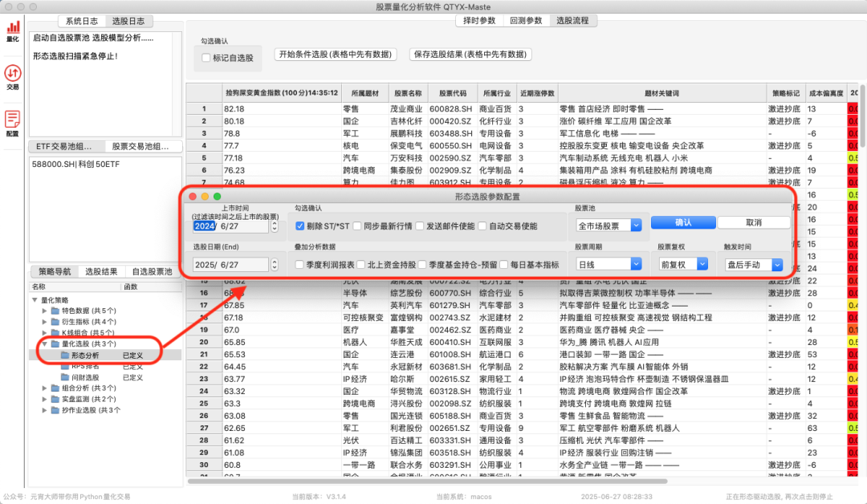Image resolution: width=867 pixels, height=504 pixels.
Task: Tick the 每日基本指标 checkbox
Action: pyautogui.click(x=503, y=265)
